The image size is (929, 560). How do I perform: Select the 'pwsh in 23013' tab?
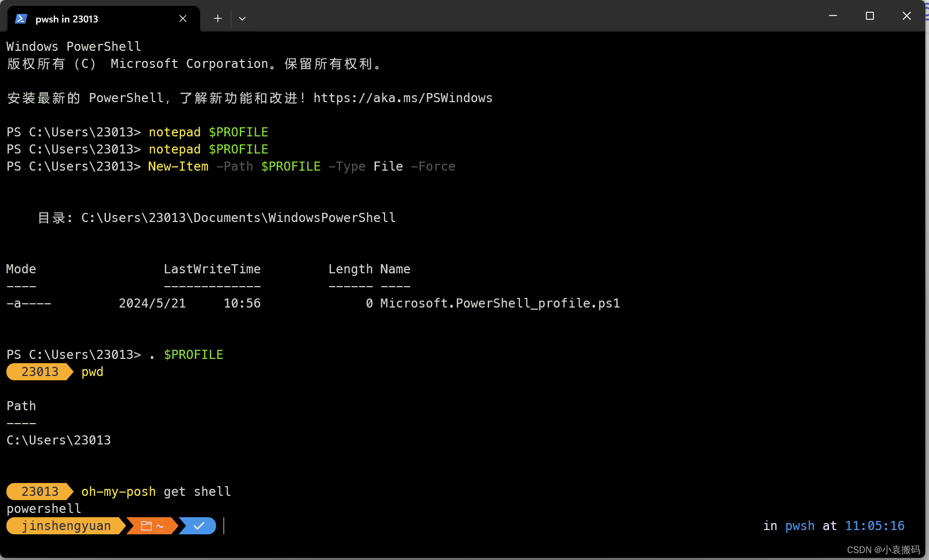(104, 19)
